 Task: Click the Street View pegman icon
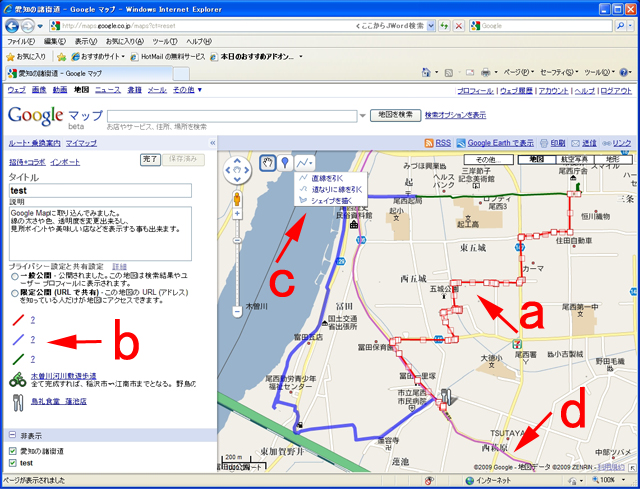[x=237, y=199]
